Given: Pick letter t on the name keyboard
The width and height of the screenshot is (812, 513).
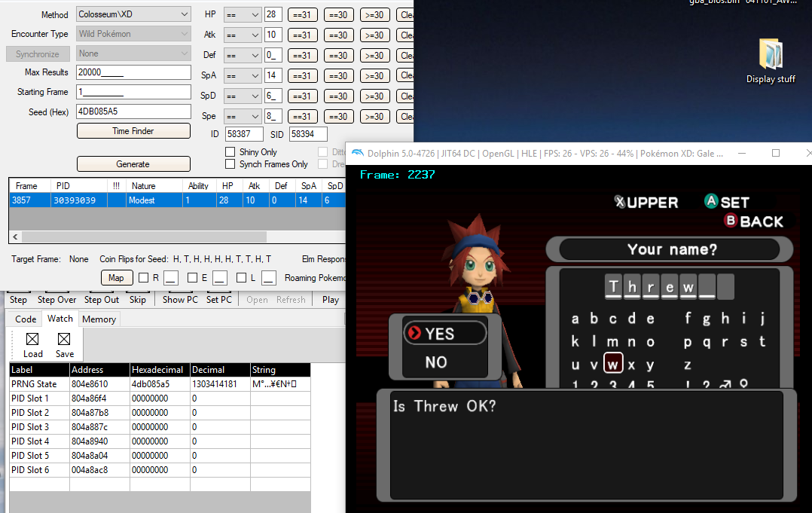Looking at the screenshot, I should click(762, 341).
